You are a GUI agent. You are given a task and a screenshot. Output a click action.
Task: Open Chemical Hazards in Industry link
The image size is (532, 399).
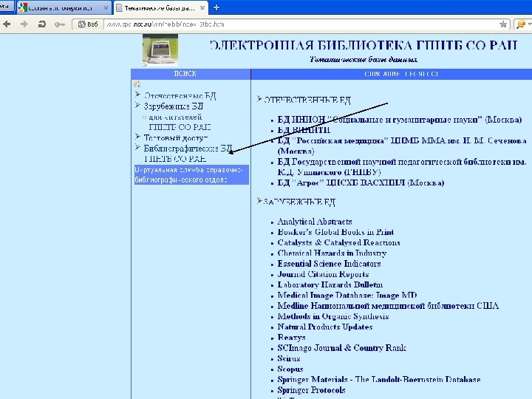(332, 253)
